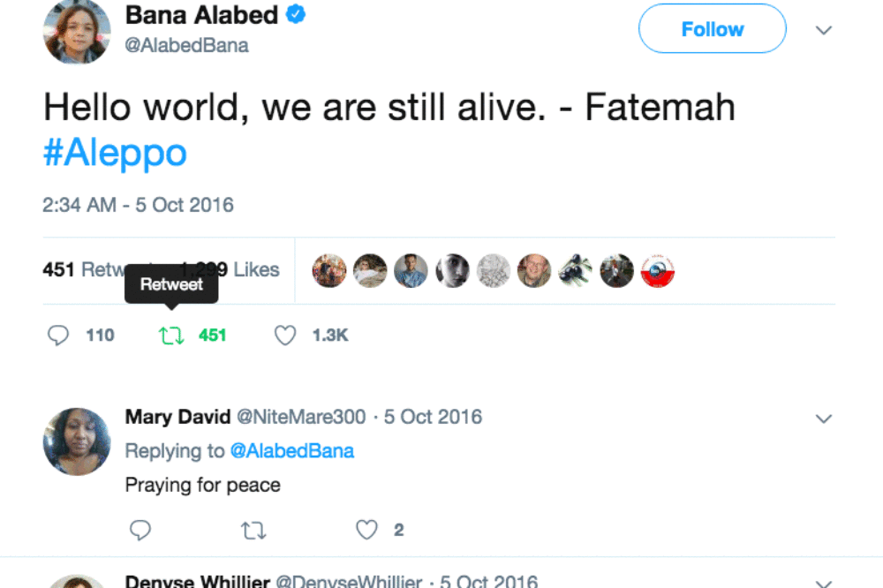Click the reply icon on main tweet

(x=58, y=335)
